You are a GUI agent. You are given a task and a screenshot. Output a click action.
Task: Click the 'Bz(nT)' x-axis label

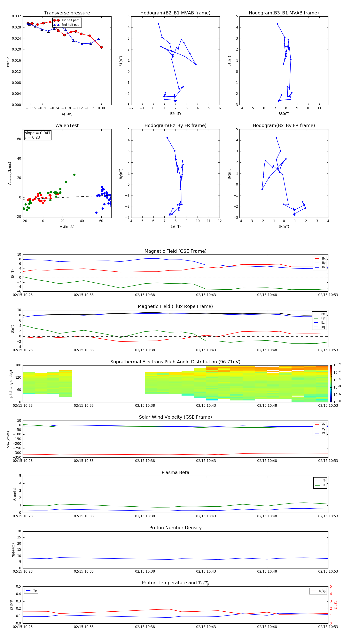click(x=175, y=227)
